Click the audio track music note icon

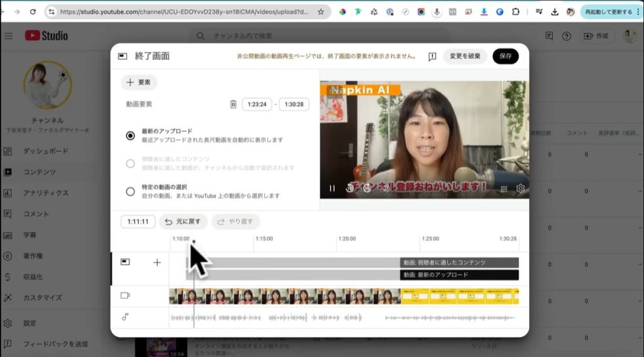125,317
